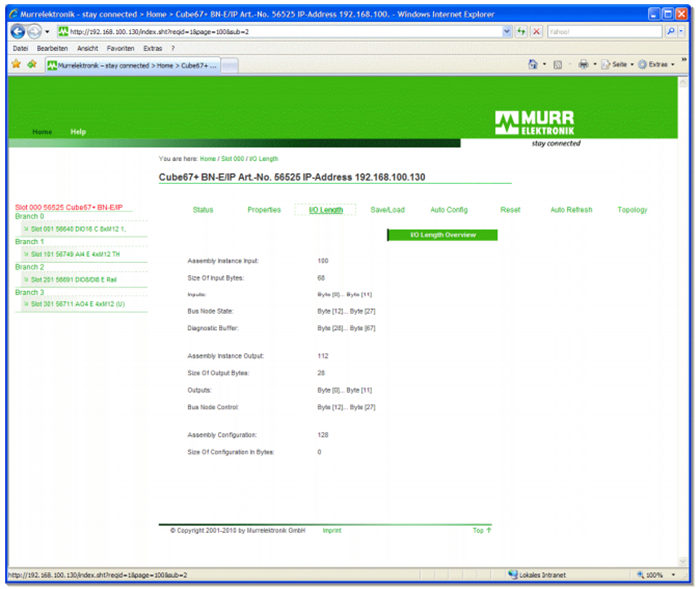Select Slot 301 56711 AO4 E 4xM12 (U)
This screenshot has width=699, height=589.
[78, 304]
